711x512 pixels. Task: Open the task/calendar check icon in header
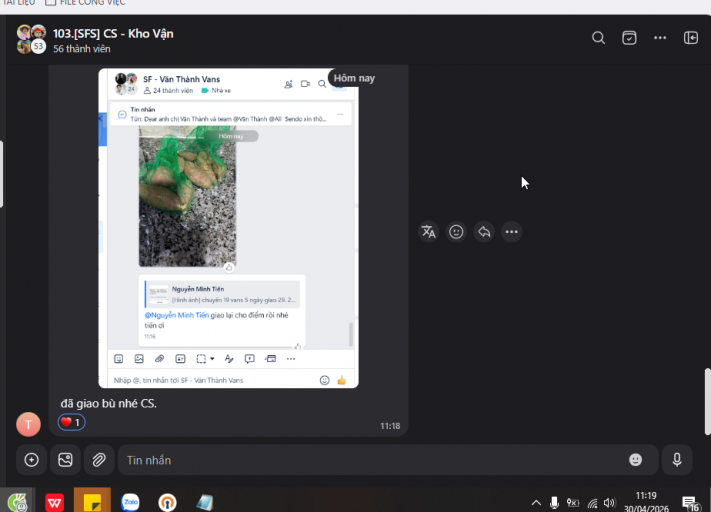click(629, 38)
